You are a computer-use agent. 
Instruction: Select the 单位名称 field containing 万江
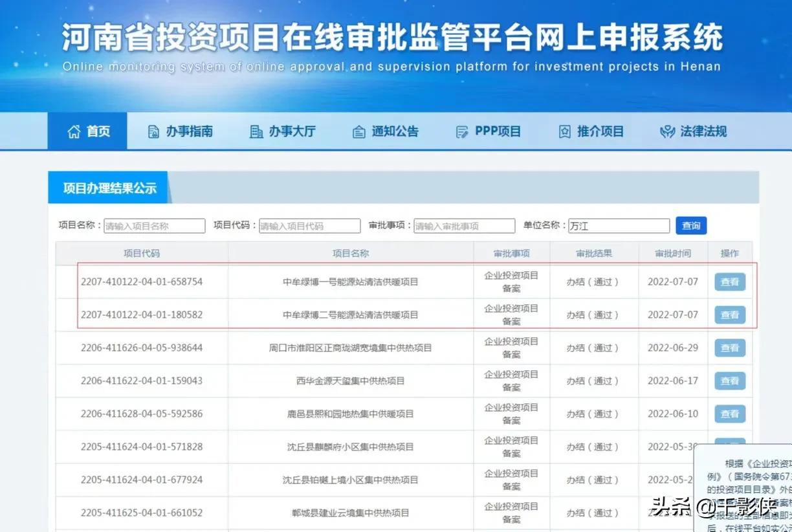coord(619,225)
